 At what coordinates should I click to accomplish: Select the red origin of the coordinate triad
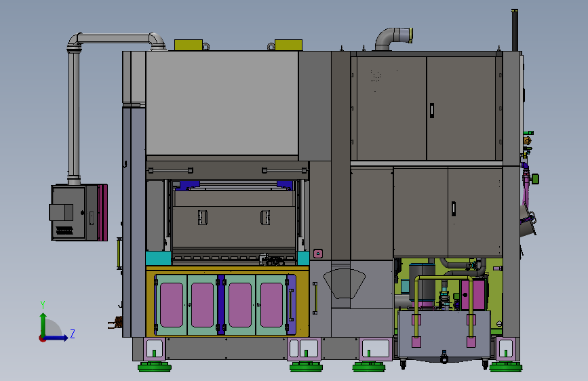point(42,338)
